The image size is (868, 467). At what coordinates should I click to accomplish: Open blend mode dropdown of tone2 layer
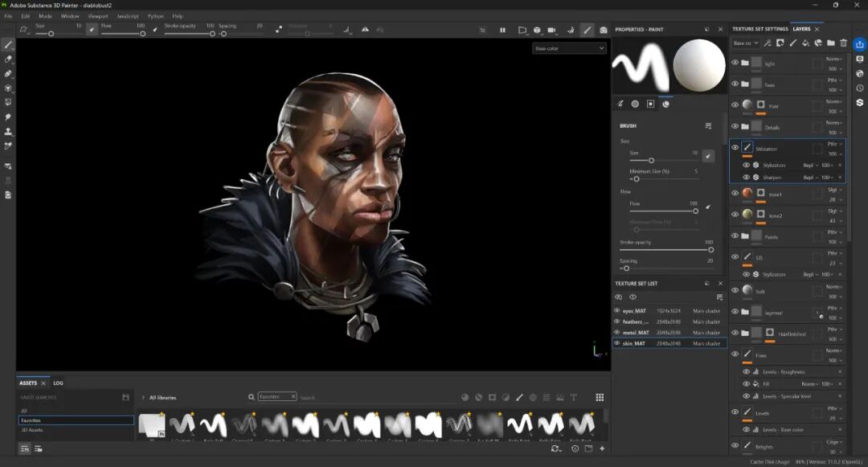834,211
